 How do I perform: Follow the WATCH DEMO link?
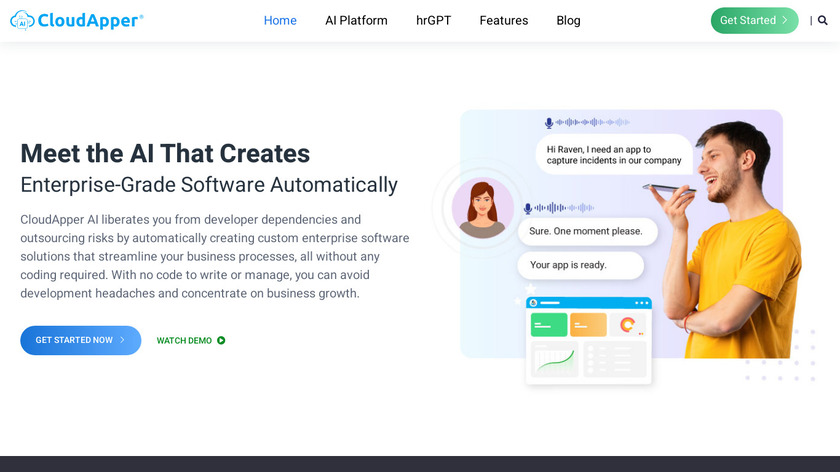[x=184, y=340]
